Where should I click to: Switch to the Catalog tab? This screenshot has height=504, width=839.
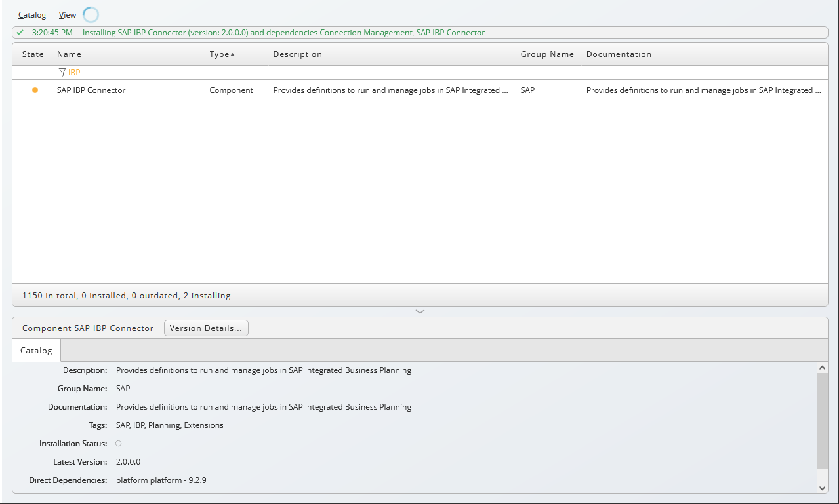(x=36, y=351)
